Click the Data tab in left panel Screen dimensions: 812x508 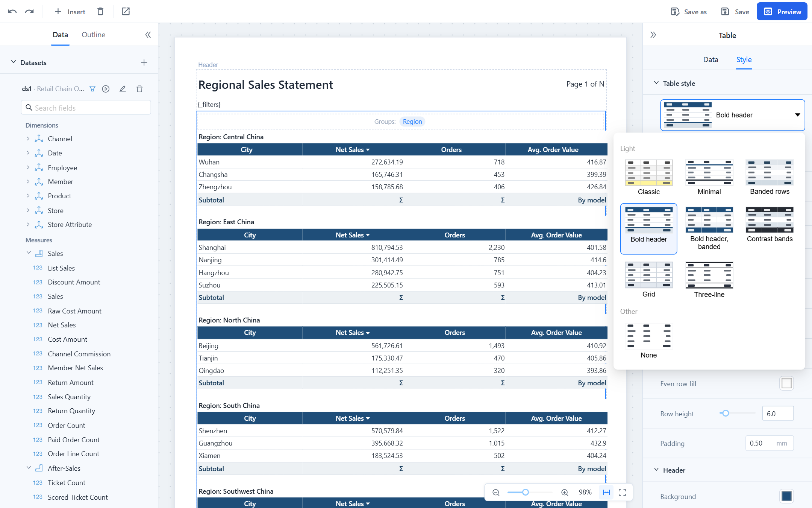[60, 35]
